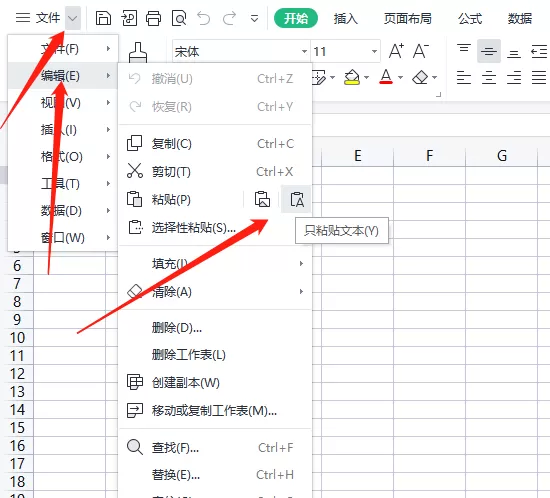Screen dimensions: 550x498
Task: Click the Undo arrow in the quick toolbar
Action: pyautogui.click(x=203, y=18)
